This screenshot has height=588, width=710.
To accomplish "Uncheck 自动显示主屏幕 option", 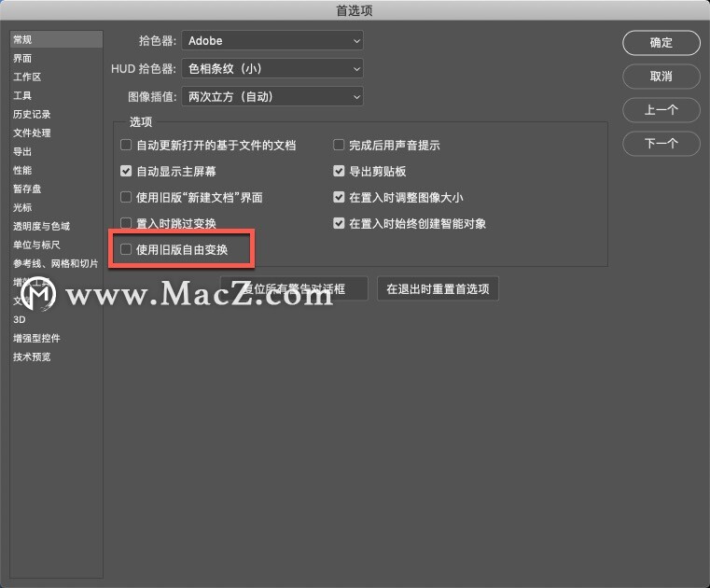I will coord(126,171).
